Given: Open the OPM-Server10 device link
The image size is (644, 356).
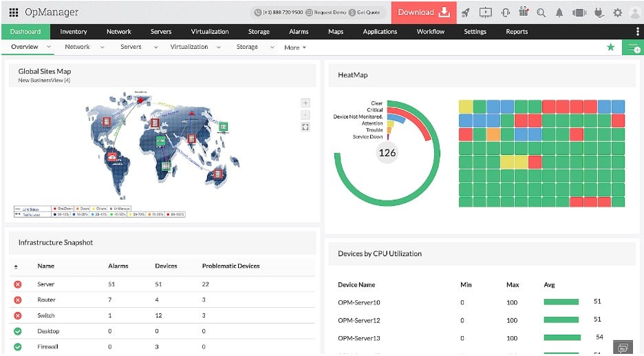Looking at the screenshot, I should 359,302.
